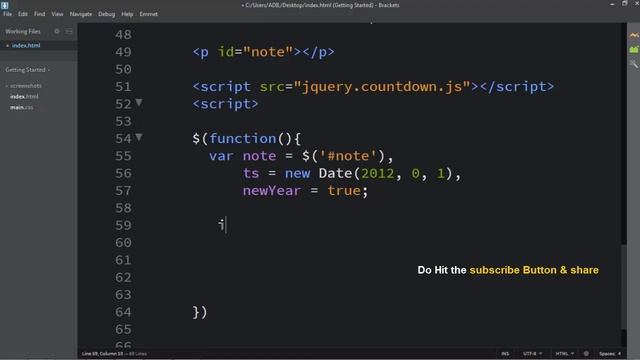Click the Line and Column cursor status text
640x360 pixels.
[x=102, y=353]
